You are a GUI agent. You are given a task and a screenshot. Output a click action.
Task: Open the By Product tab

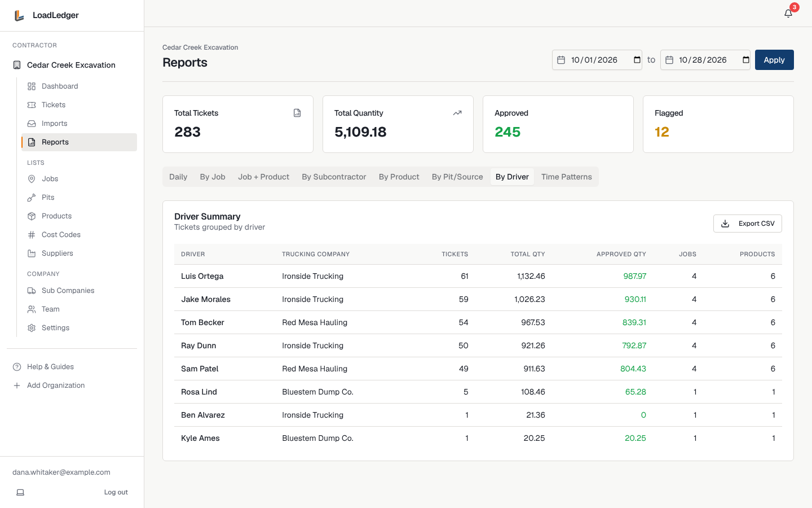click(399, 177)
